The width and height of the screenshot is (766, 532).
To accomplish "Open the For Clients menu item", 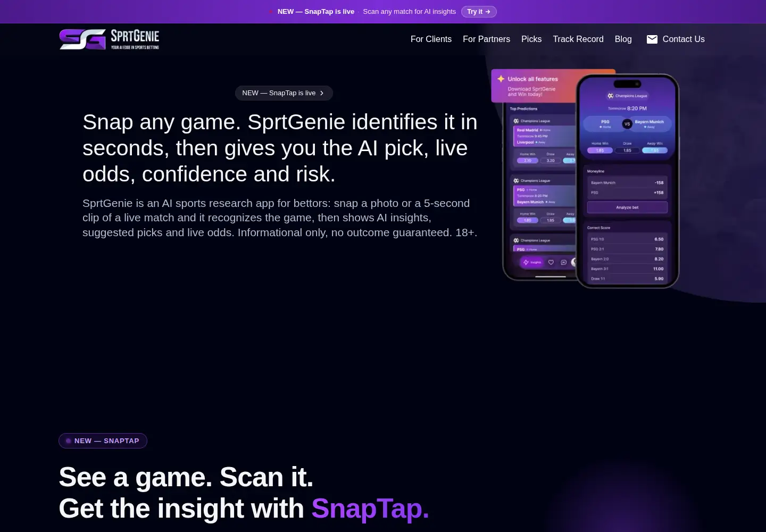I will coord(431,39).
